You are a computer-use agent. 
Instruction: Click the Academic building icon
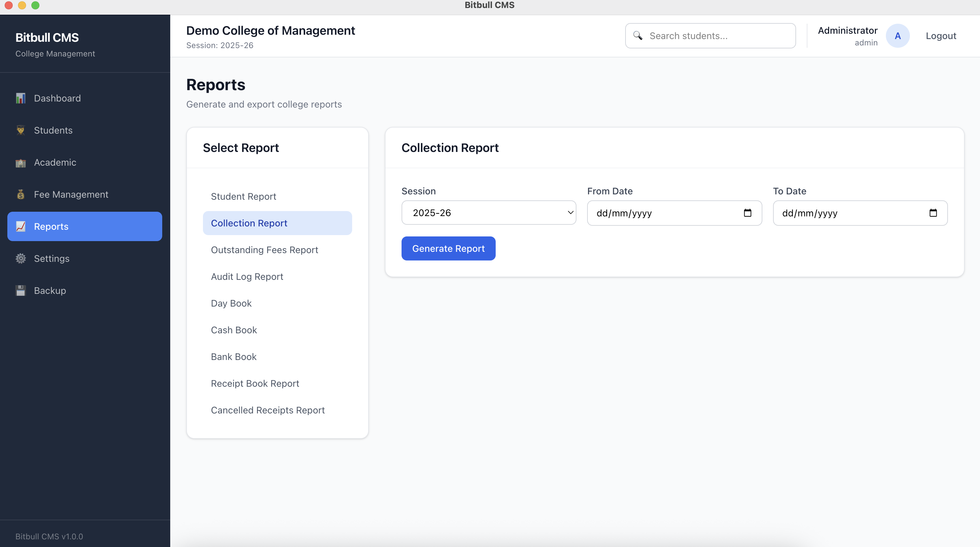(21, 163)
